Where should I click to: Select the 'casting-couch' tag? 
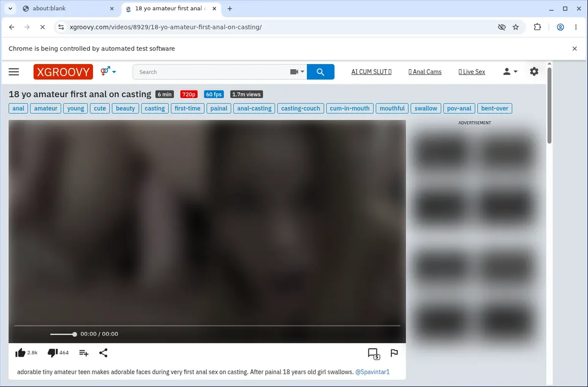[x=300, y=108]
